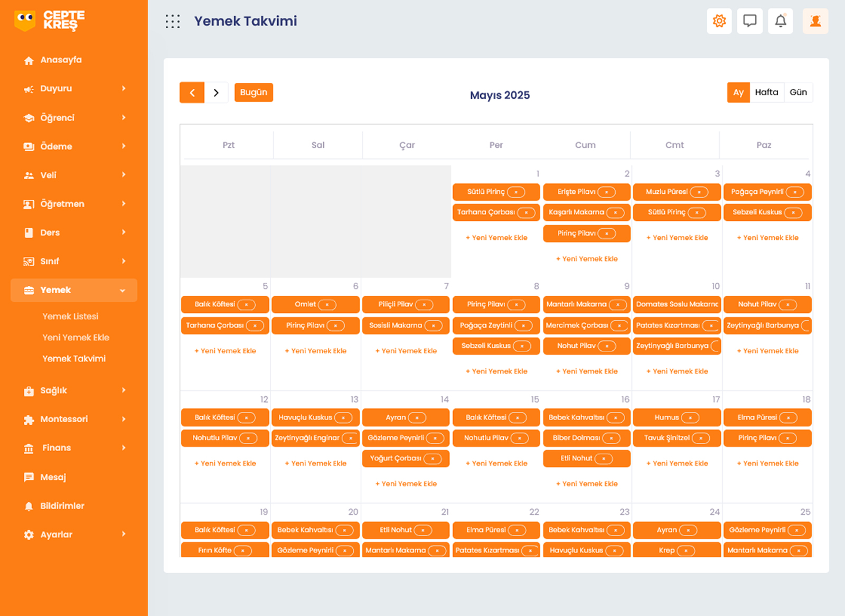Remove Sütlü Pirinç from May 1
845x616 pixels.
click(516, 192)
